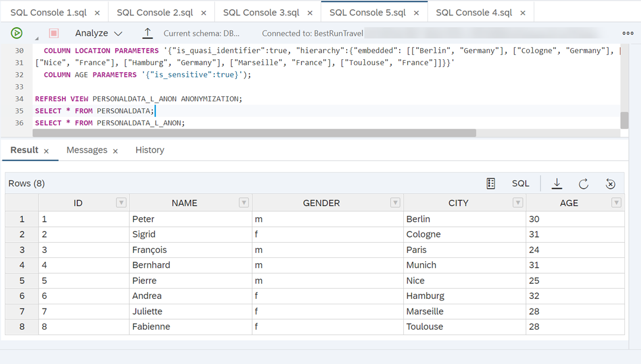
Task: Close the SQL Console 5.sql tab
Action: [x=416, y=13]
